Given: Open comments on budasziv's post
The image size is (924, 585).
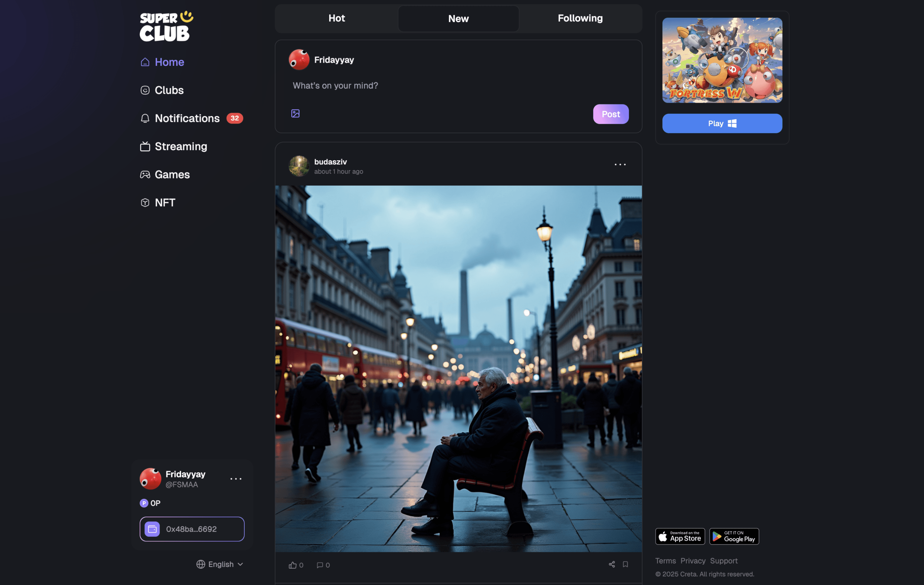Looking at the screenshot, I should click(320, 565).
